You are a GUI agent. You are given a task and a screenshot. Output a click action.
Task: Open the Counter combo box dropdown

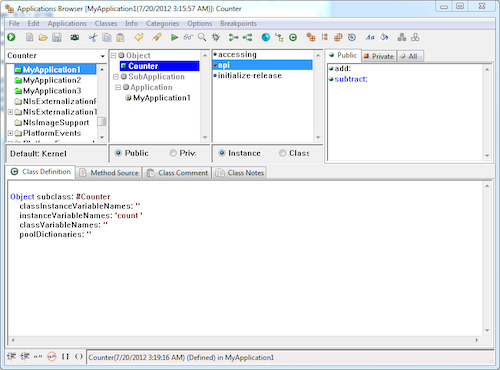[102, 56]
